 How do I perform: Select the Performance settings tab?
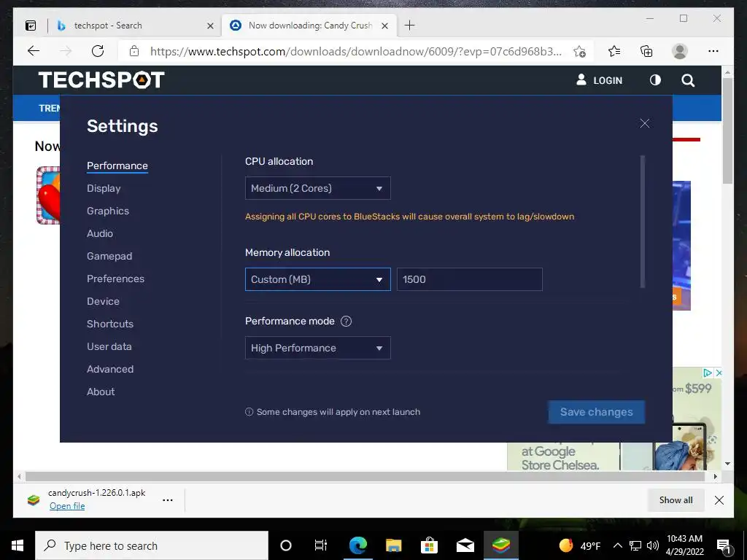tap(117, 166)
